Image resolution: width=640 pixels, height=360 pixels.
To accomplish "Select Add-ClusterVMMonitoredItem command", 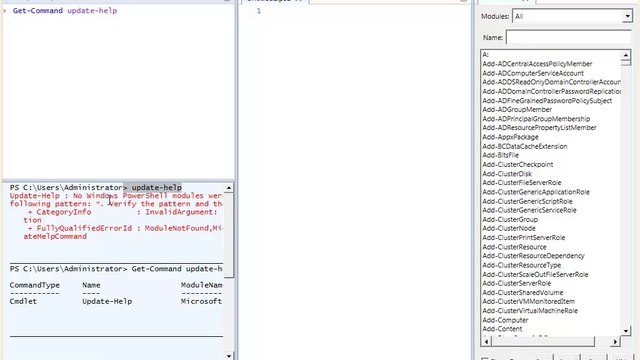I will coord(529,301).
